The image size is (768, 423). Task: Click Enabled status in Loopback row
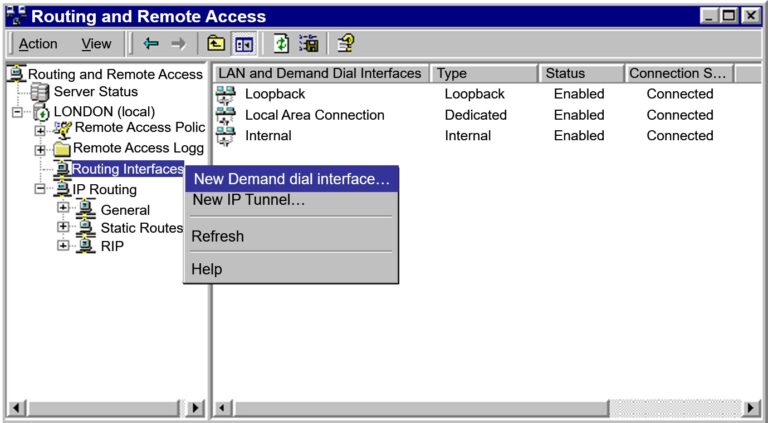[x=579, y=94]
